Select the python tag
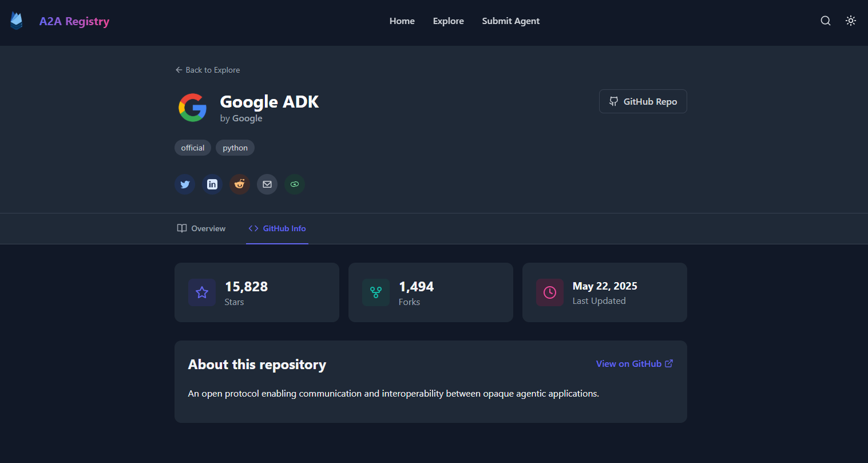Screen dimensions: 868x463 (235, 148)
